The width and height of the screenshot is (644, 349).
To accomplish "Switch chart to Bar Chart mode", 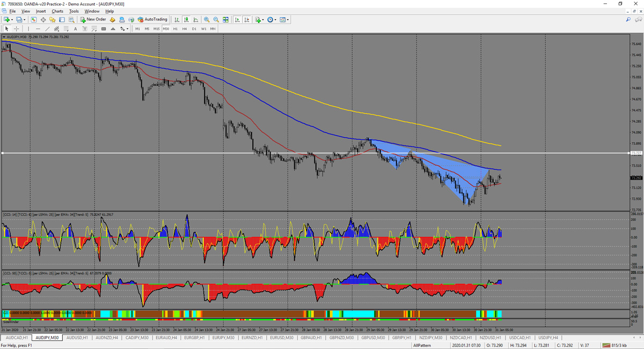I will (176, 20).
